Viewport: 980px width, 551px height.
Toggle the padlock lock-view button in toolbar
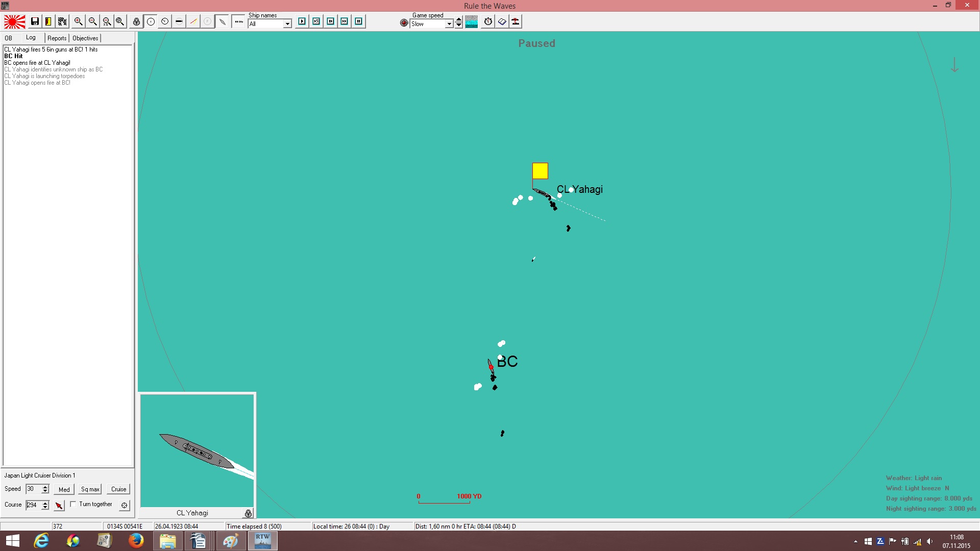[136, 21]
